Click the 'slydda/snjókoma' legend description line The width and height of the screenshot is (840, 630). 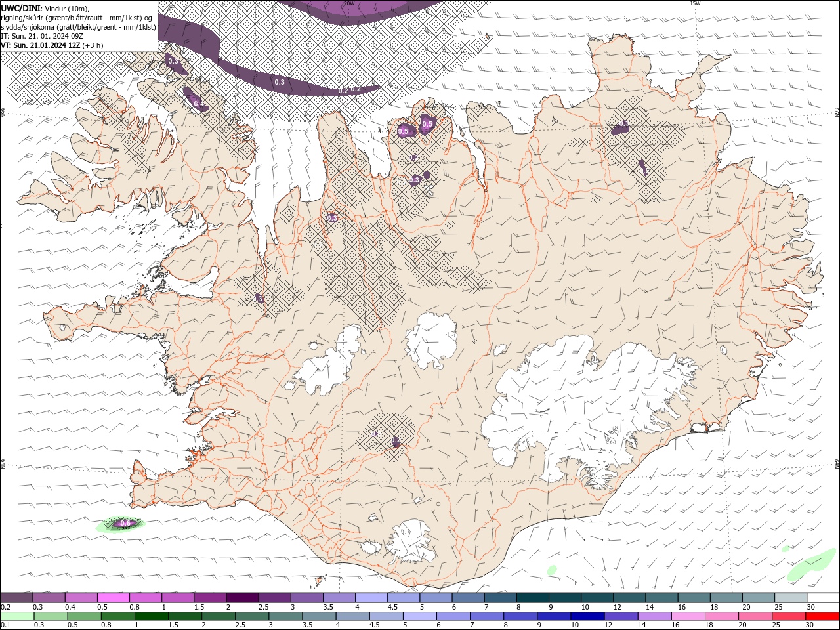[78, 27]
